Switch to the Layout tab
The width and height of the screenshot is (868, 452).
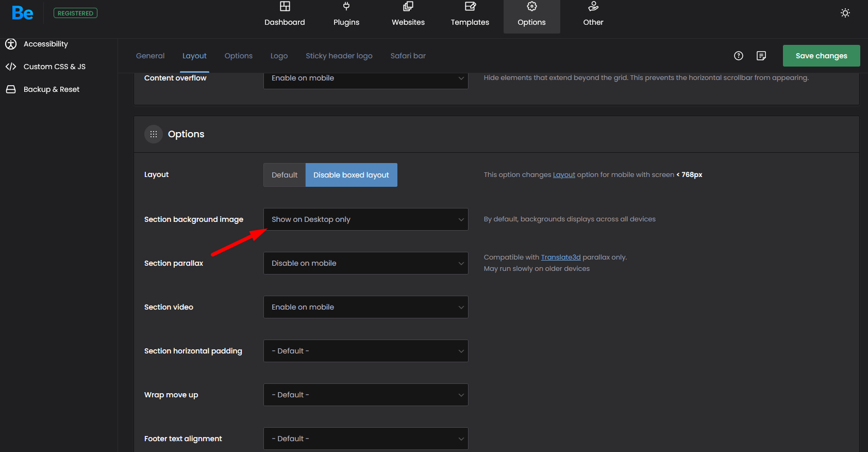click(x=194, y=56)
